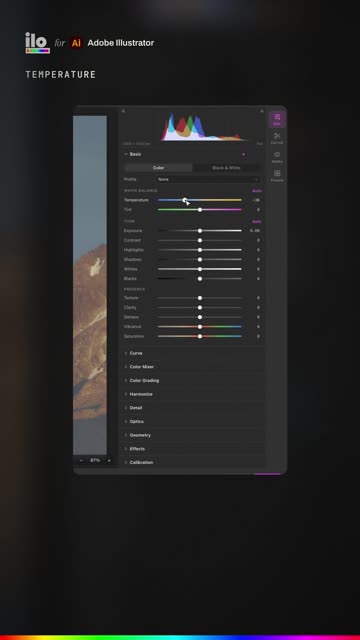Click the Temperature slider handle
This screenshot has width=360, height=640.
(x=185, y=200)
